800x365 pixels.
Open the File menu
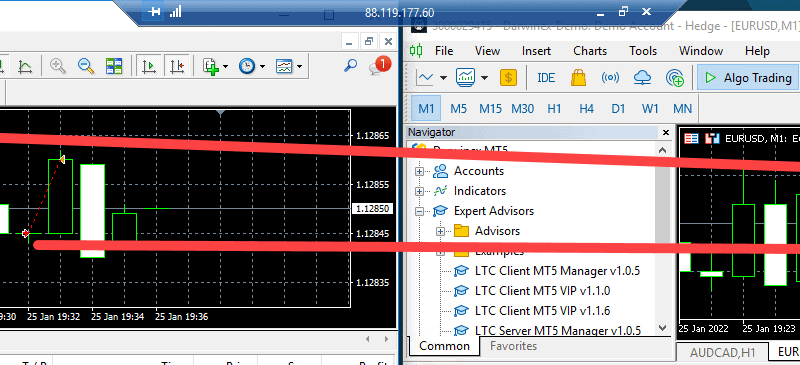click(444, 51)
